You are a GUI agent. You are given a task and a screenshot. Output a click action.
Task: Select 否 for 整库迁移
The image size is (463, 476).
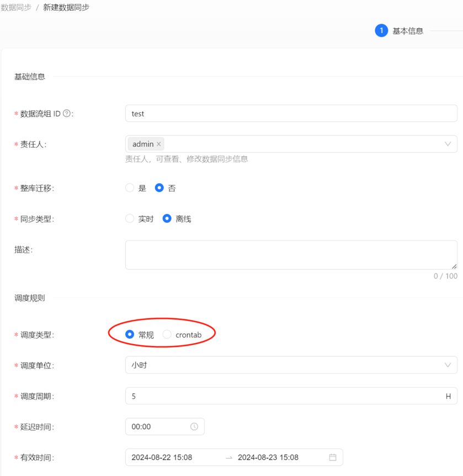click(159, 188)
